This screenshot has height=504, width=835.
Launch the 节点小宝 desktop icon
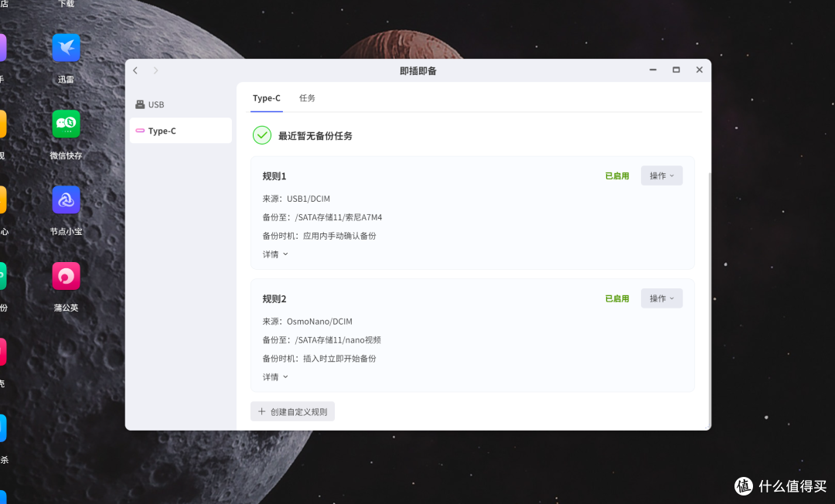pyautogui.click(x=66, y=200)
